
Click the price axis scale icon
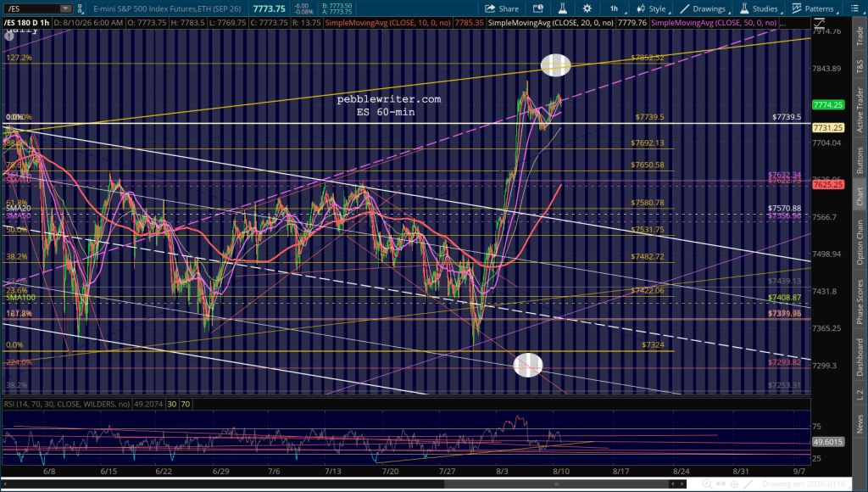click(819, 24)
